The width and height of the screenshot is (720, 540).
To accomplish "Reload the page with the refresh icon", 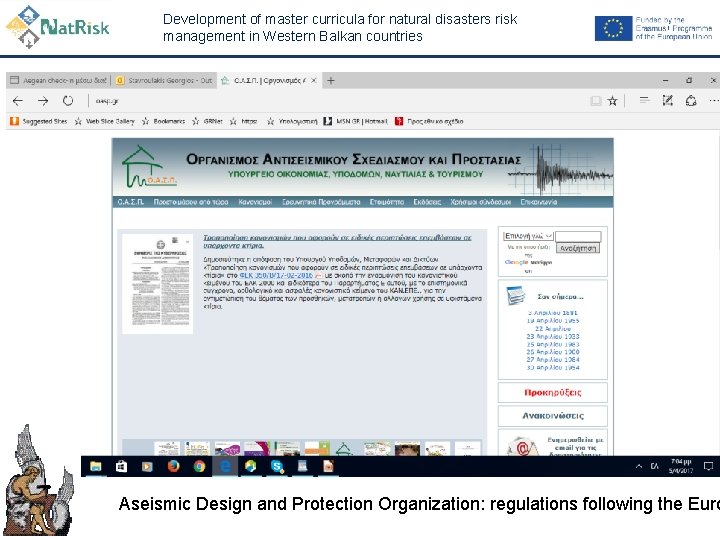I will [x=68, y=101].
